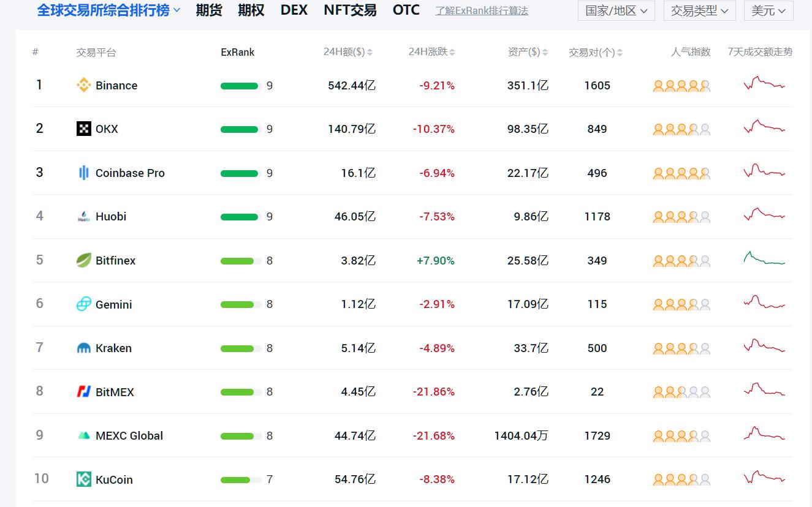Click the ExRank column header
The height and width of the screenshot is (507, 812).
[x=238, y=52]
